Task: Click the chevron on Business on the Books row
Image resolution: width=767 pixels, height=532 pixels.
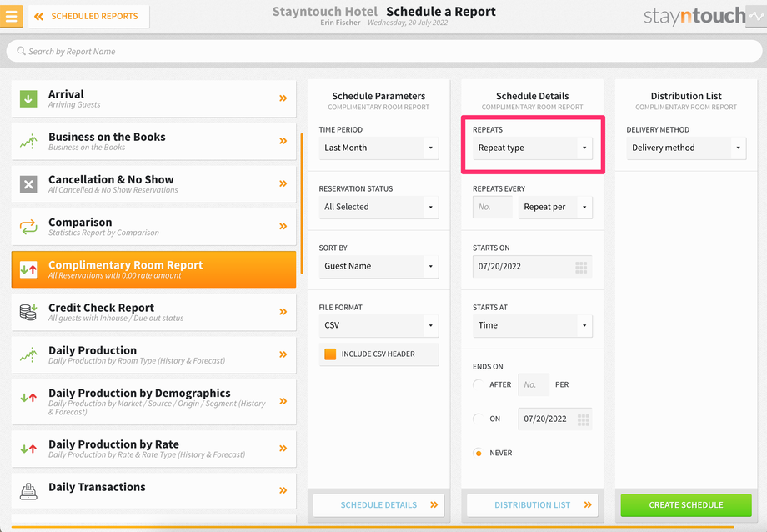Action: point(283,141)
